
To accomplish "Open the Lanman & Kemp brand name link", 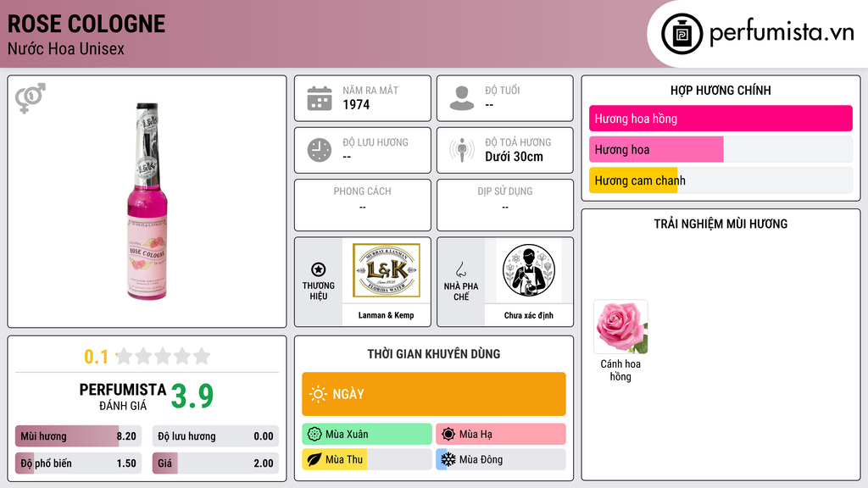I will [386, 315].
